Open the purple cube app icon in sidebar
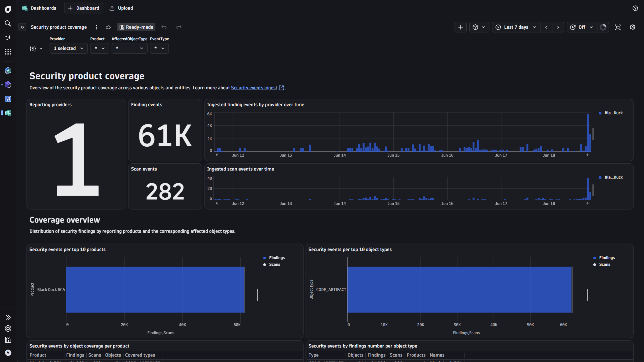 pyautogui.click(x=8, y=85)
